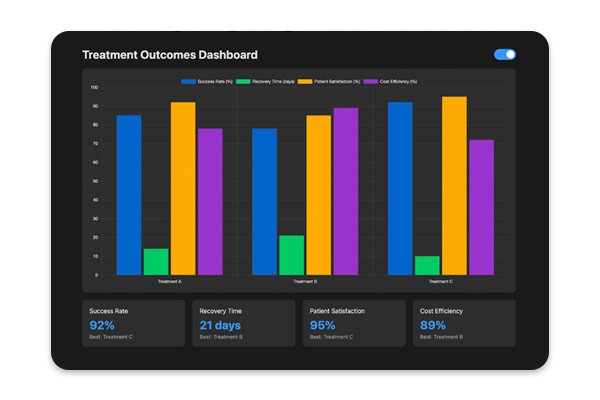
Task: Select Treatment C green Recovery Time bar
Action: coord(427,266)
